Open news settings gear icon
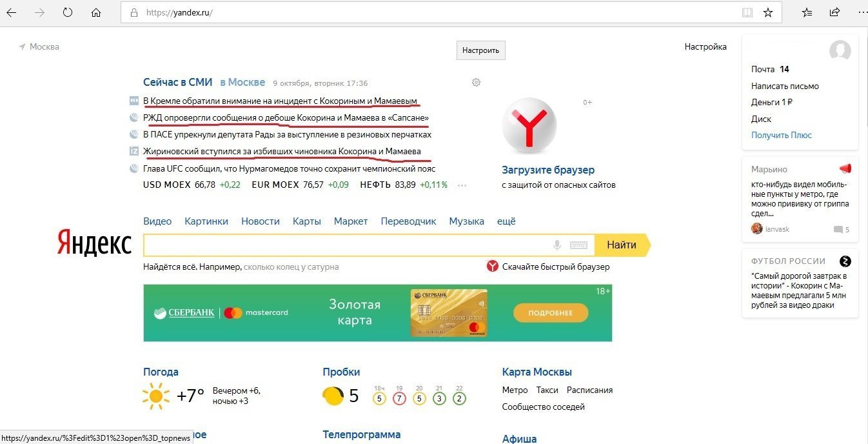This screenshot has width=868, height=444. coord(477,82)
